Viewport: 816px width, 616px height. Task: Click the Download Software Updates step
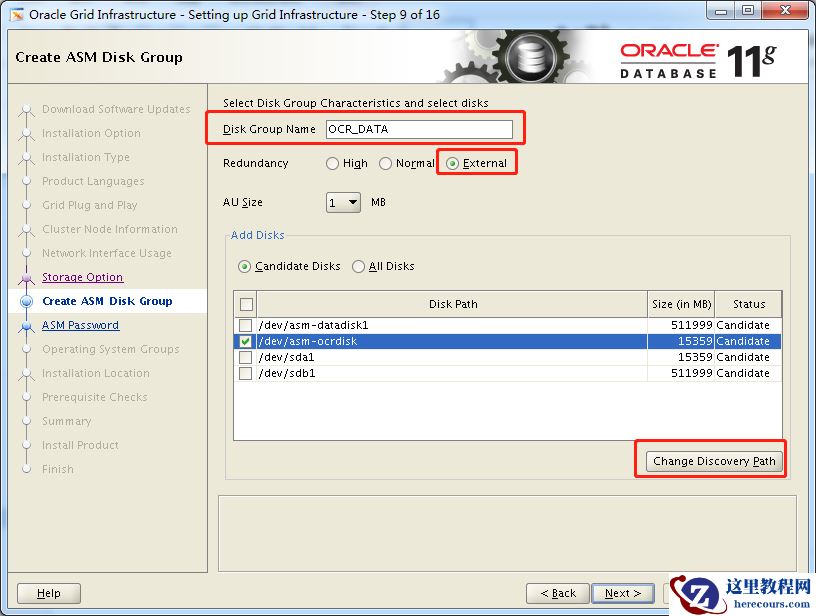pos(117,109)
